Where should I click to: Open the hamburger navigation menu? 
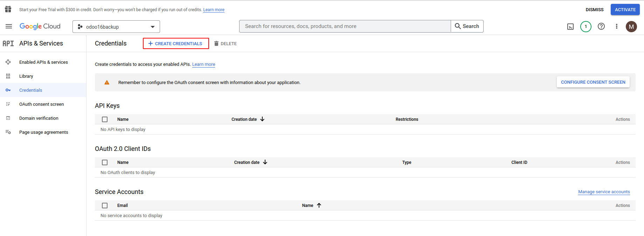point(9,26)
